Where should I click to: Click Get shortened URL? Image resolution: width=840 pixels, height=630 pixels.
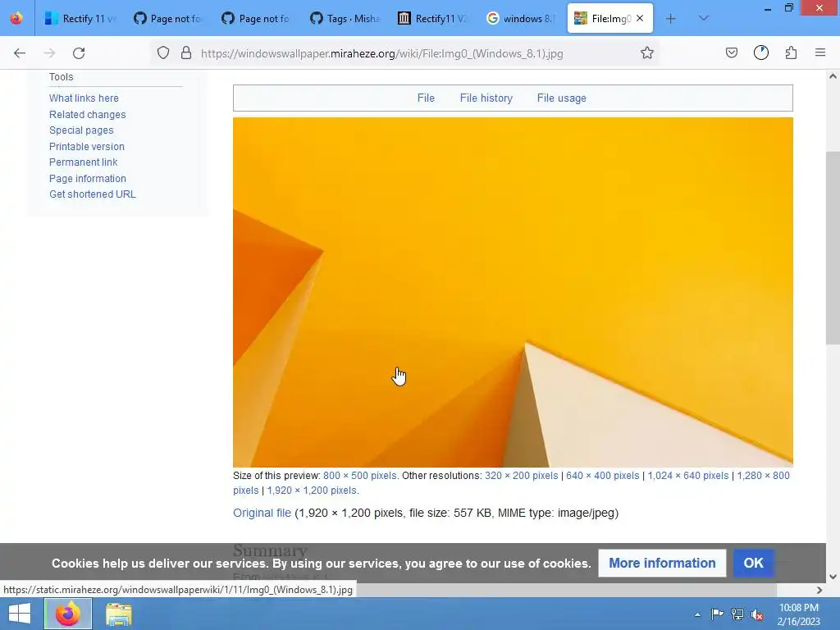click(x=93, y=194)
